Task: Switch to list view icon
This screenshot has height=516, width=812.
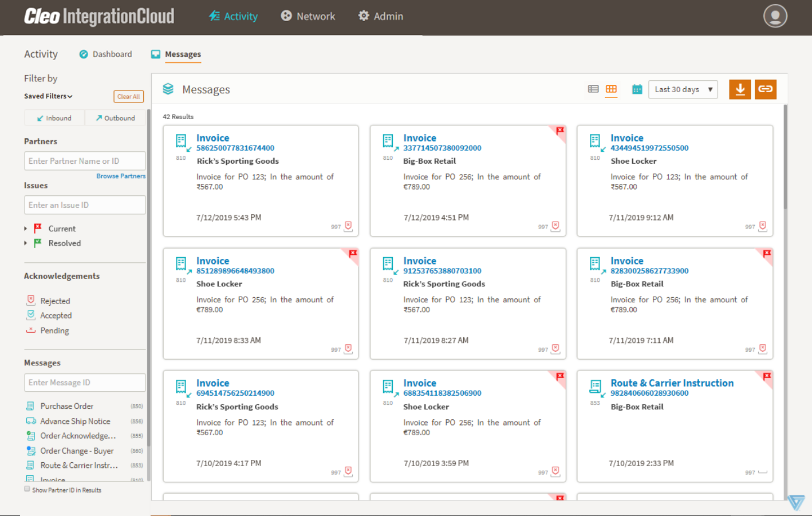Action: pos(593,89)
